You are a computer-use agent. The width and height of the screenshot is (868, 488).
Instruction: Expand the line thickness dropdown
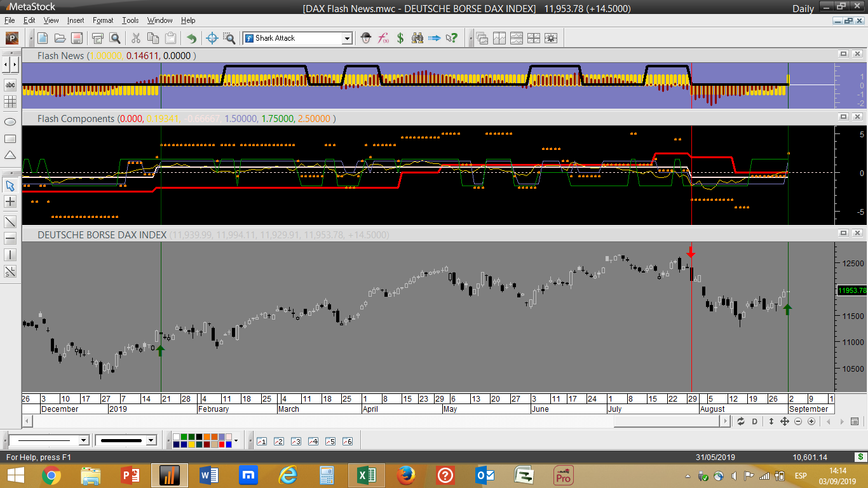[x=151, y=440]
